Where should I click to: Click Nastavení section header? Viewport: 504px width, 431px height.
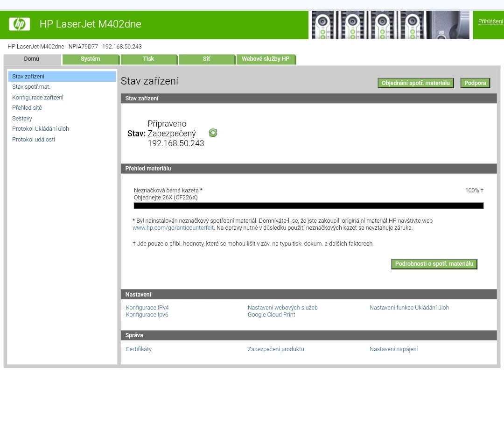[x=309, y=295]
